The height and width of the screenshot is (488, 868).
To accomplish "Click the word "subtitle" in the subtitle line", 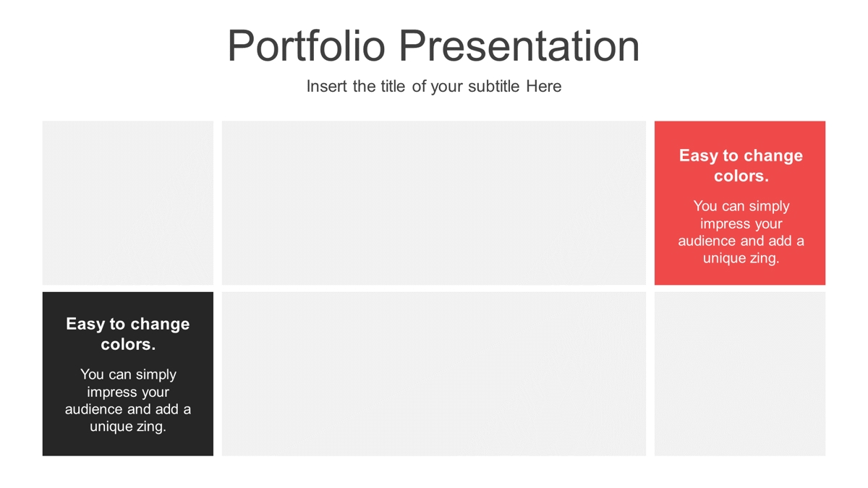I will point(494,87).
